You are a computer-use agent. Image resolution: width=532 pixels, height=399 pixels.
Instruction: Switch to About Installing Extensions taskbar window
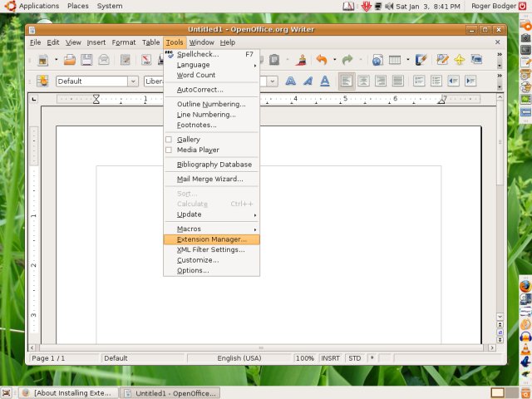[68, 393]
